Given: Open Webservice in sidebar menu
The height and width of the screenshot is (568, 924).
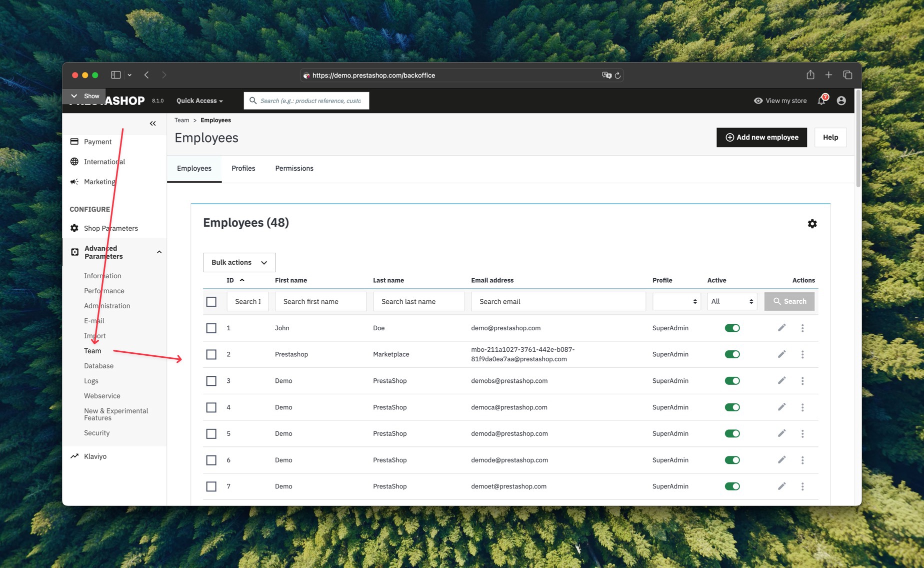Looking at the screenshot, I should pyautogui.click(x=102, y=396).
